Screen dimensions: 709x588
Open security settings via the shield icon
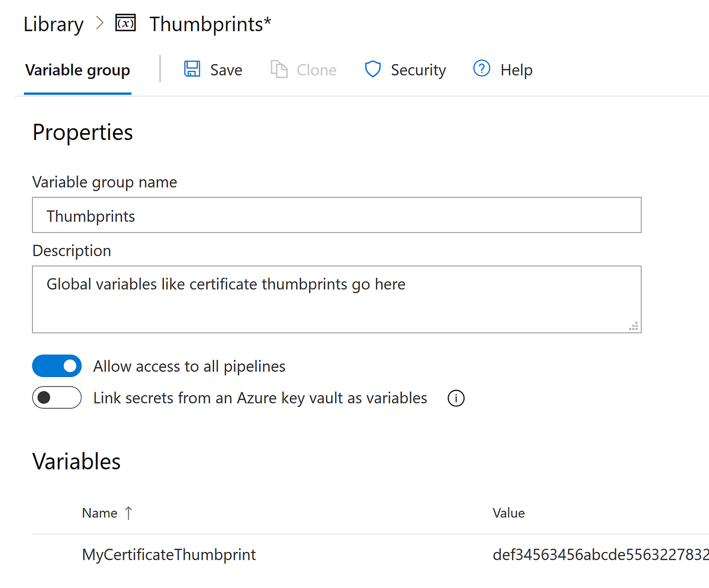[372, 68]
